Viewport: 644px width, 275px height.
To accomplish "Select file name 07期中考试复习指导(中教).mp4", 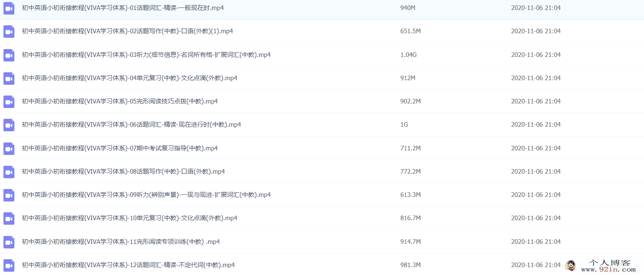I will (x=120, y=148).
